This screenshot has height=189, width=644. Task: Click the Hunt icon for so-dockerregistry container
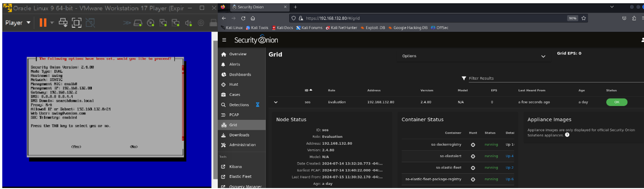(473, 145)
